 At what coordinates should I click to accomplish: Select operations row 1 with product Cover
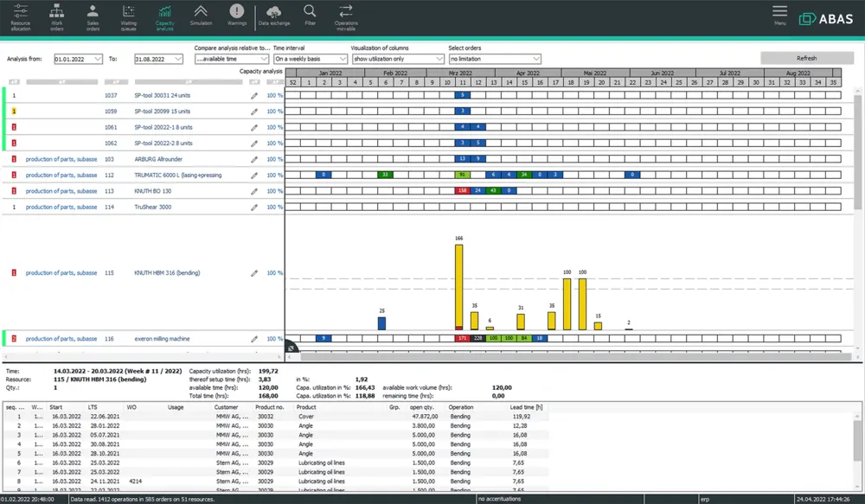276,417
